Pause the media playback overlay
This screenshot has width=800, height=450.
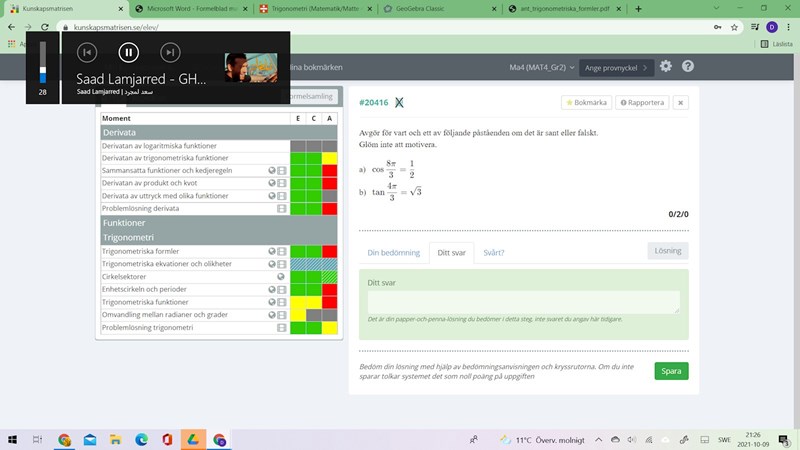click(x=129, y=52)
